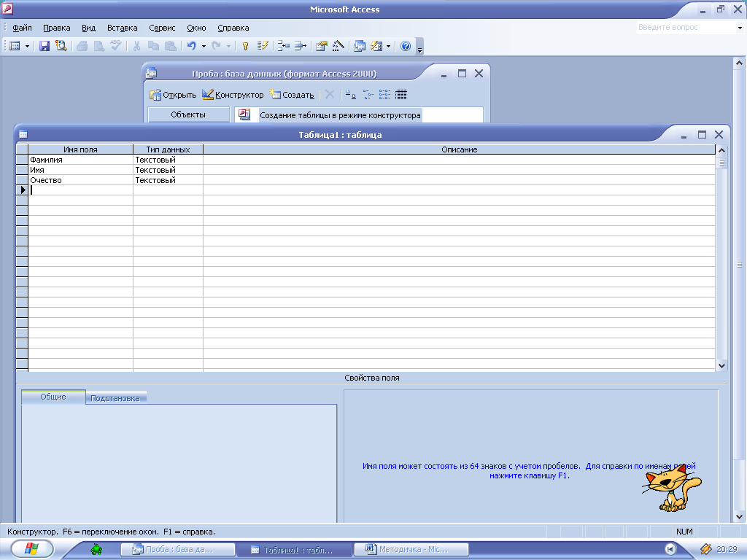This screenshot has width=747, height=560.
Task: Click the Paste clipboard icon
Action: pyautogui.click(x=170, y=46)
